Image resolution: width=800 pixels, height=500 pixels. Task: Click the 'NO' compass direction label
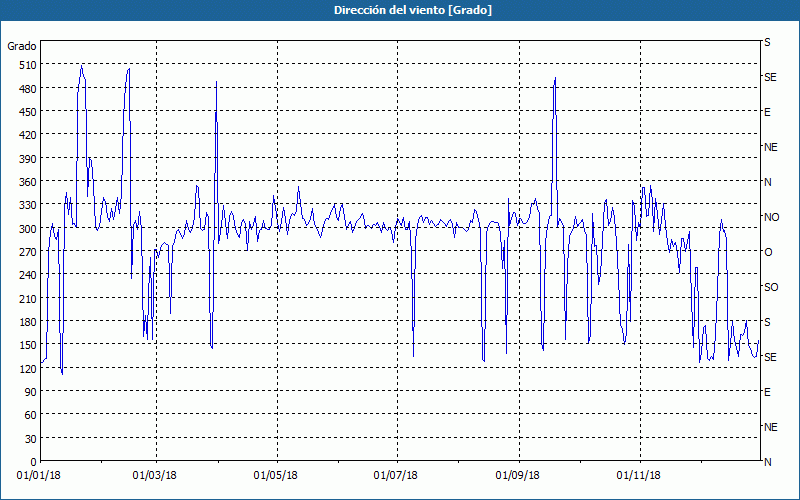click(x=771, y=217)
